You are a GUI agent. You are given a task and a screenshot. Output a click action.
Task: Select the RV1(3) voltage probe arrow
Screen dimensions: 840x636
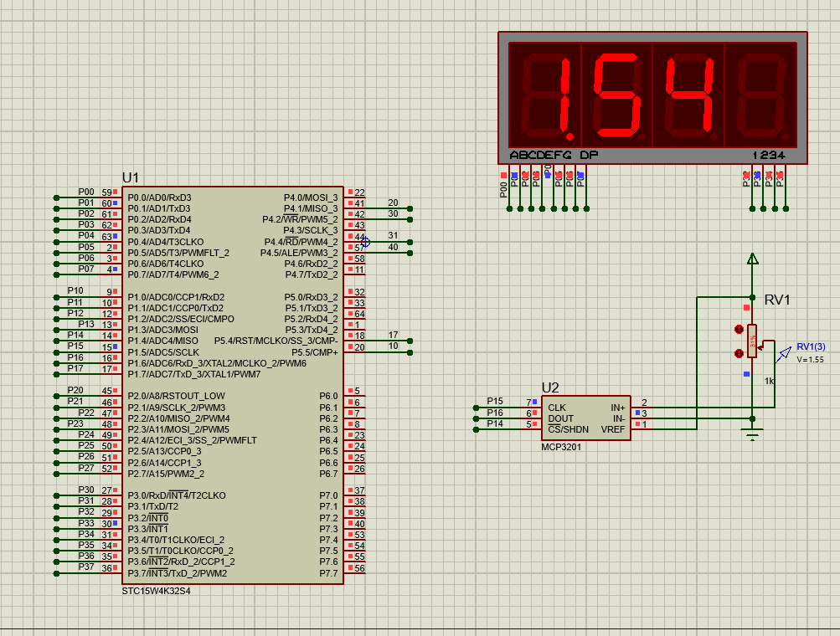coord(783,354)
